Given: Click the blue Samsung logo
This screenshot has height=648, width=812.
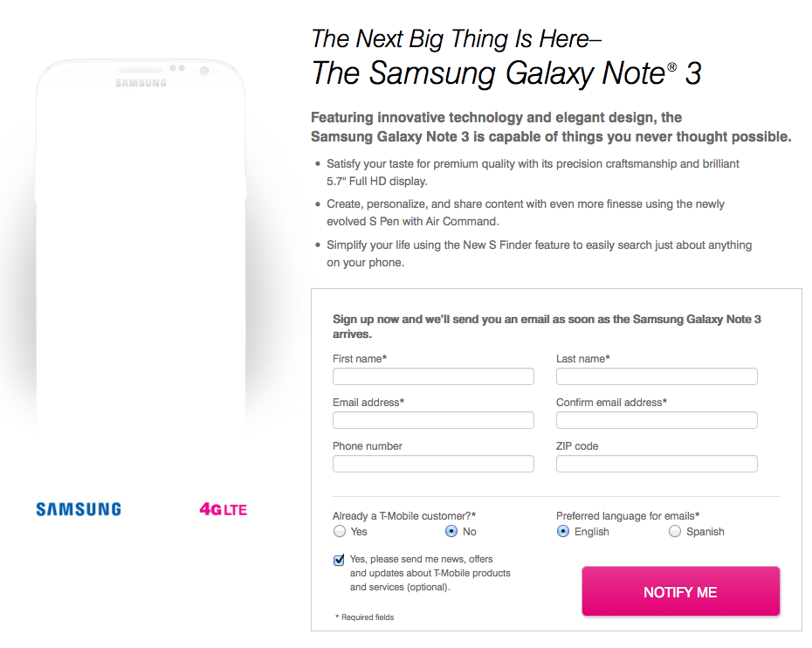Looking at the screenshot, I should pos(79,509).
